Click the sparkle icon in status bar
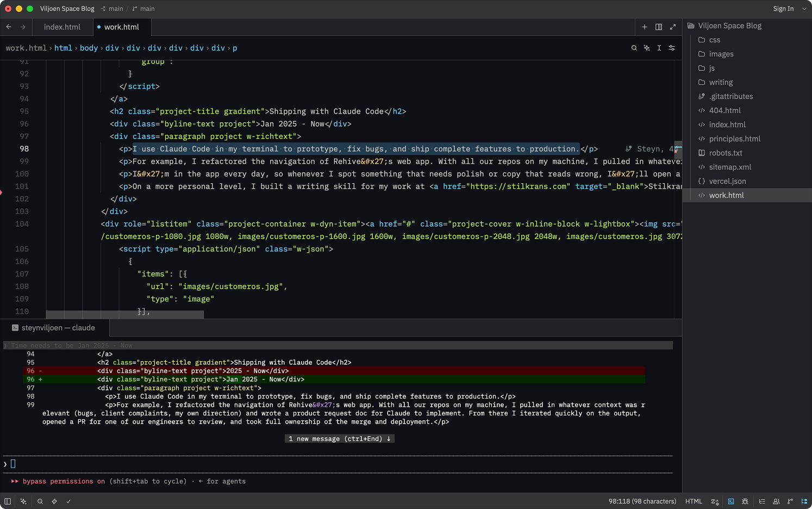 click(23, 501)
